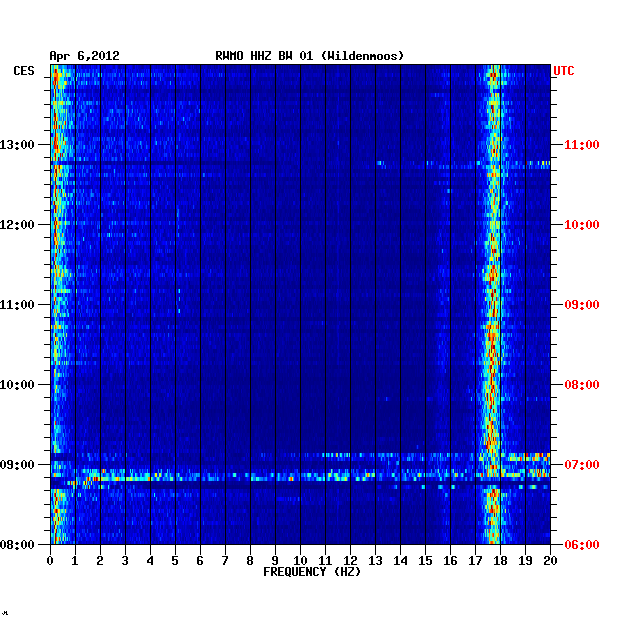
Task: Click the 12:00 CES time label
Action: pos(17,225)
